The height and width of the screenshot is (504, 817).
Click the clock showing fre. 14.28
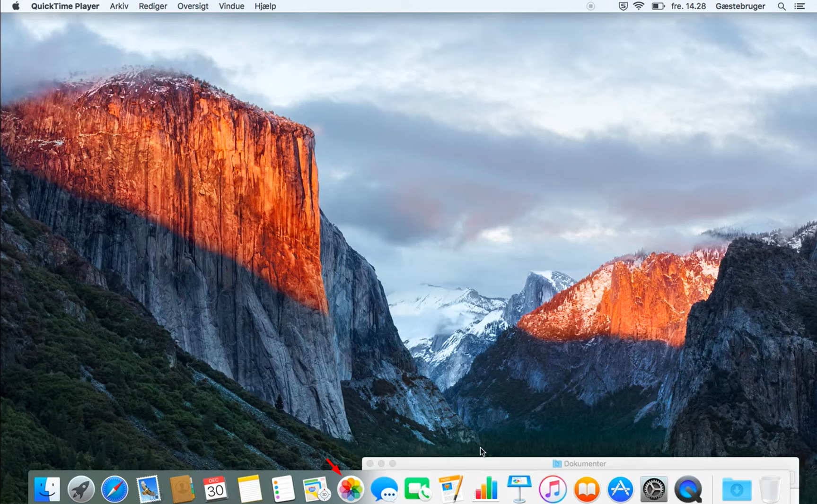click(688, 6)
